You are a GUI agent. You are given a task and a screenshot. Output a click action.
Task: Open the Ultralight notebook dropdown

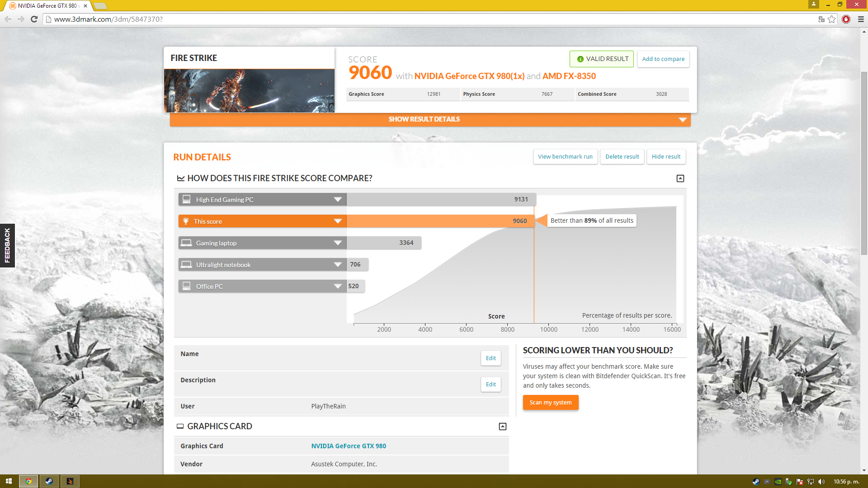(338, 265)
